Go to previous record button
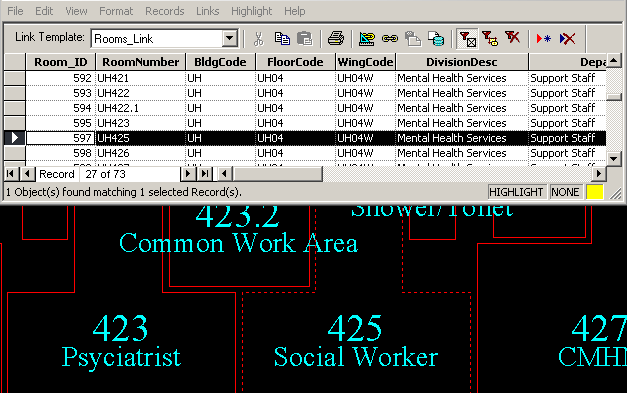 tap(27, 174)
